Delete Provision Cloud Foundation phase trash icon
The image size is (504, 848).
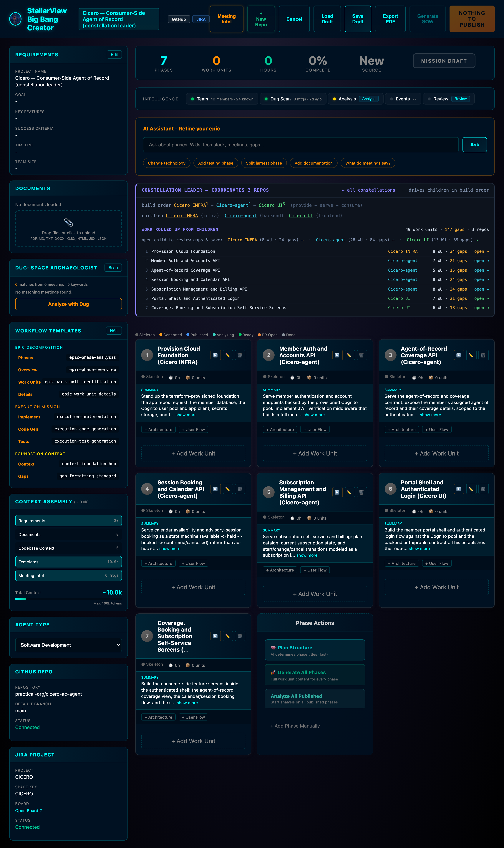(x=240, y=355)
